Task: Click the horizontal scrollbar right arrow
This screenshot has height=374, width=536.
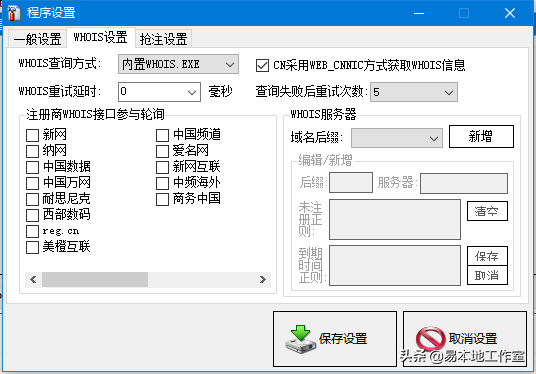Action: pos(263,280)
